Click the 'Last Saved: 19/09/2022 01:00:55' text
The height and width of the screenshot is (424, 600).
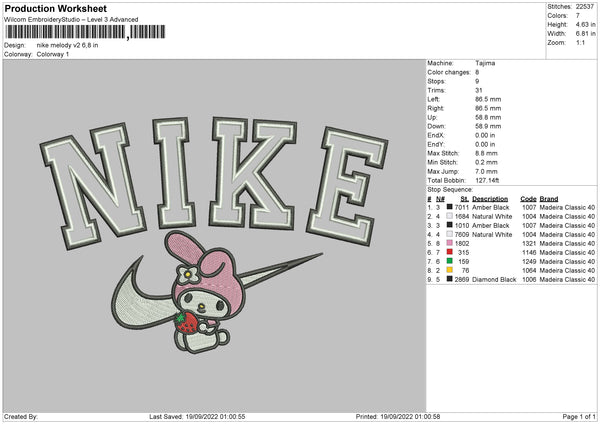tap(197, 416)
